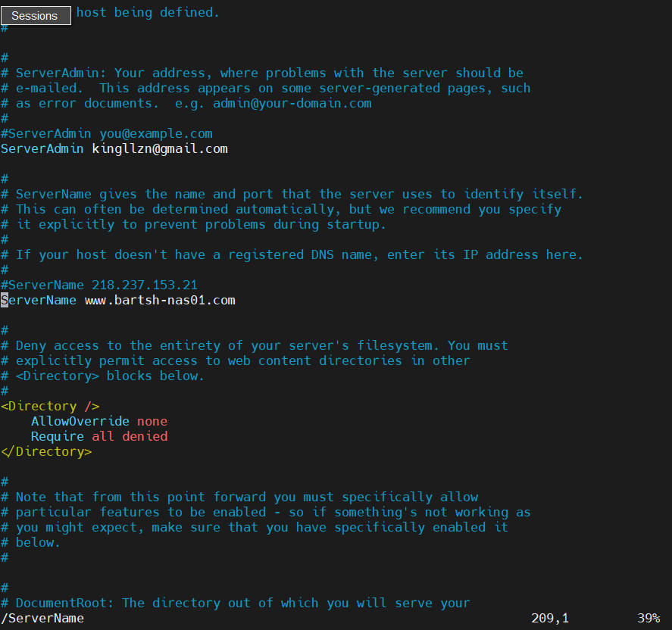672x630 pixels.
Task: Click comment 'e-mailed. This address appears'
Action: point(266,89)
